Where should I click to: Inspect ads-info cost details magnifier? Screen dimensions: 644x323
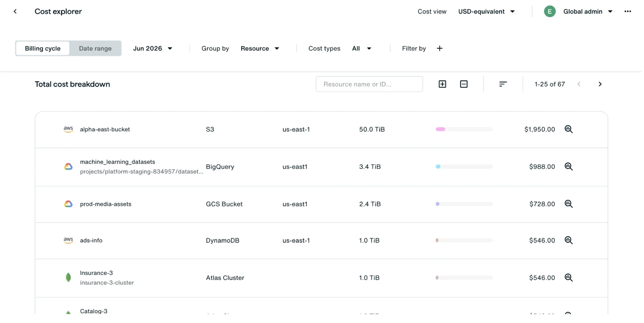tap(568, 240)
